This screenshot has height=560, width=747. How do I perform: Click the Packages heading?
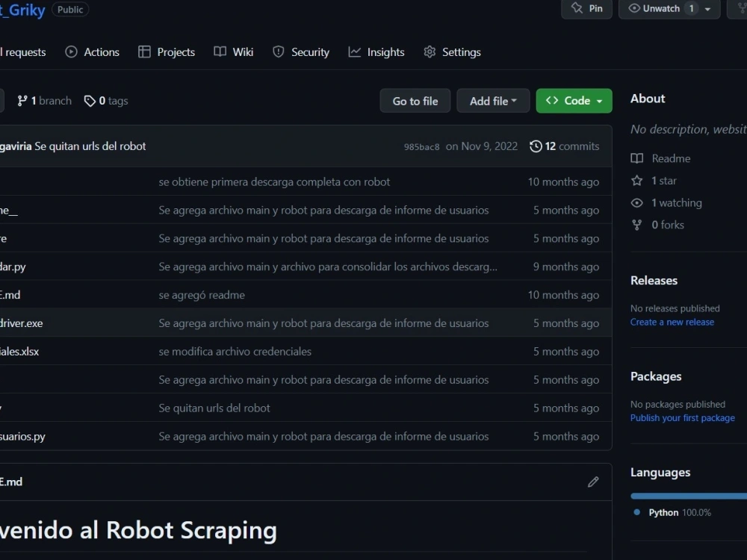click(656, 376)
